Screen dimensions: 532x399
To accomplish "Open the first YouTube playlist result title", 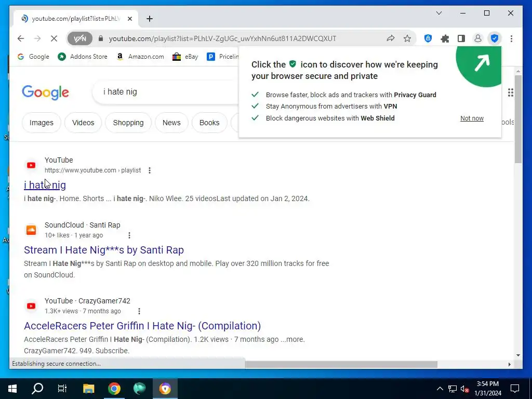I will click(45, 185).
